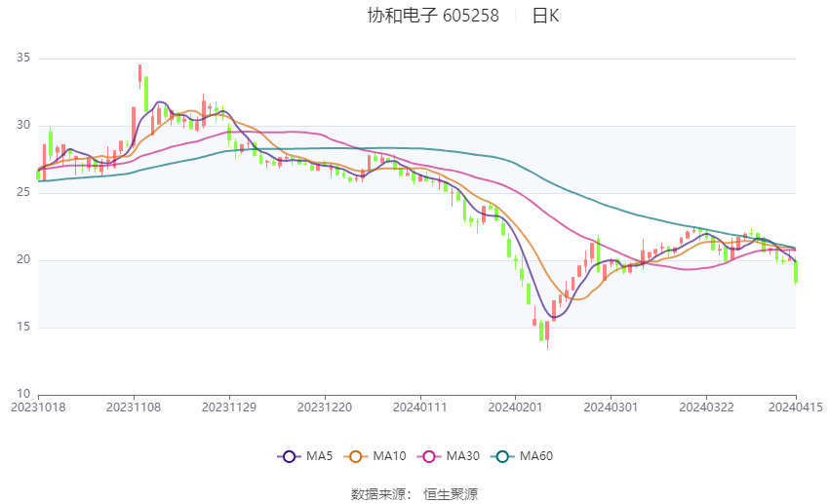Click the 10 price axis label

pyautogui.click(x=23, y=394)
